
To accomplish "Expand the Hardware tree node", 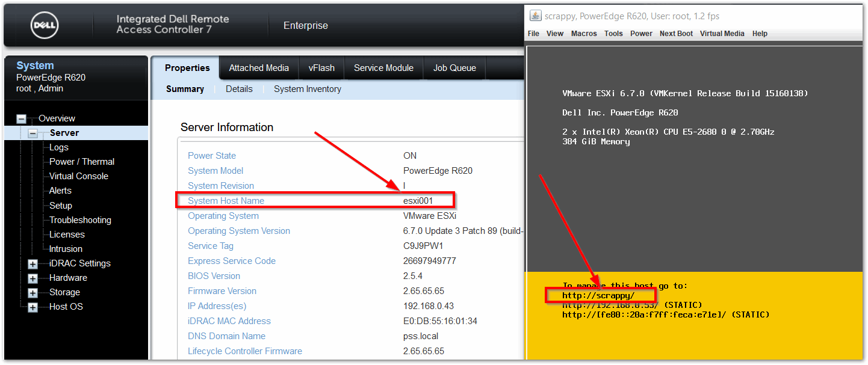I will (33, 278).
